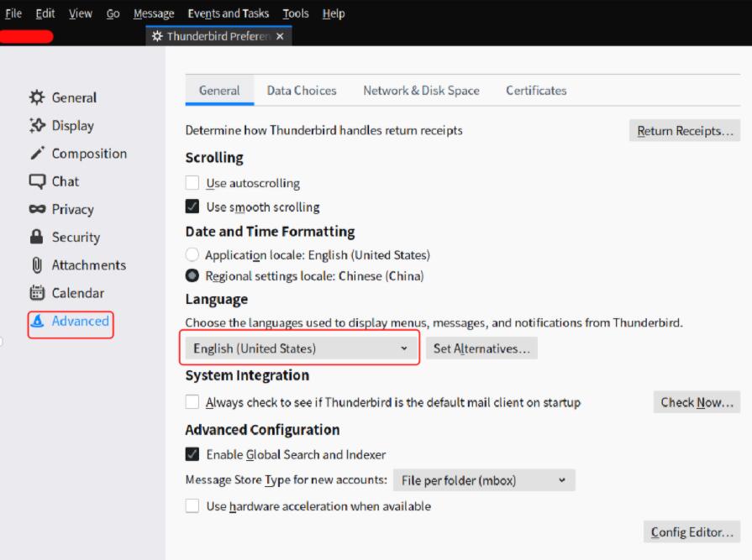Switch to the Network & Disk Space tab
The height and width of the screenshot is (560, 752).
421,91
